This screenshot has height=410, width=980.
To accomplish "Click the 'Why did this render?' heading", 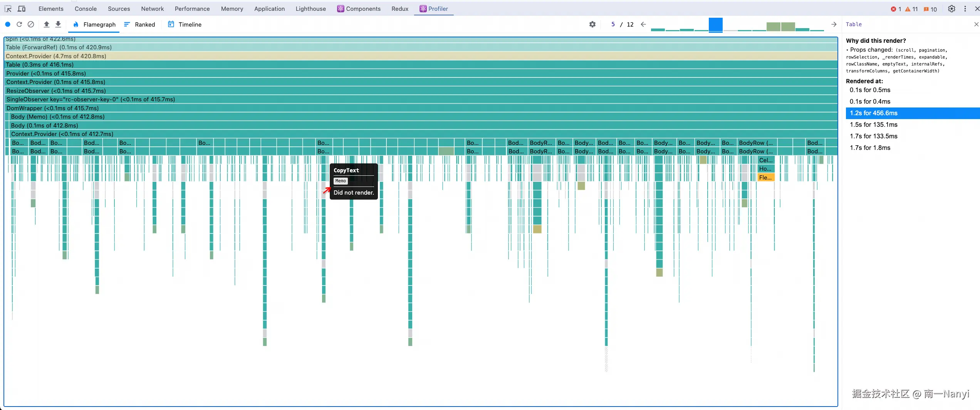I will tap(876, 41).
